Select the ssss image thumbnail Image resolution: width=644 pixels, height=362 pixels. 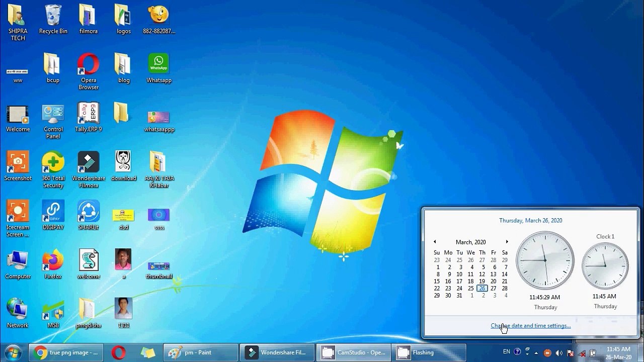click(x=159, y=219)
